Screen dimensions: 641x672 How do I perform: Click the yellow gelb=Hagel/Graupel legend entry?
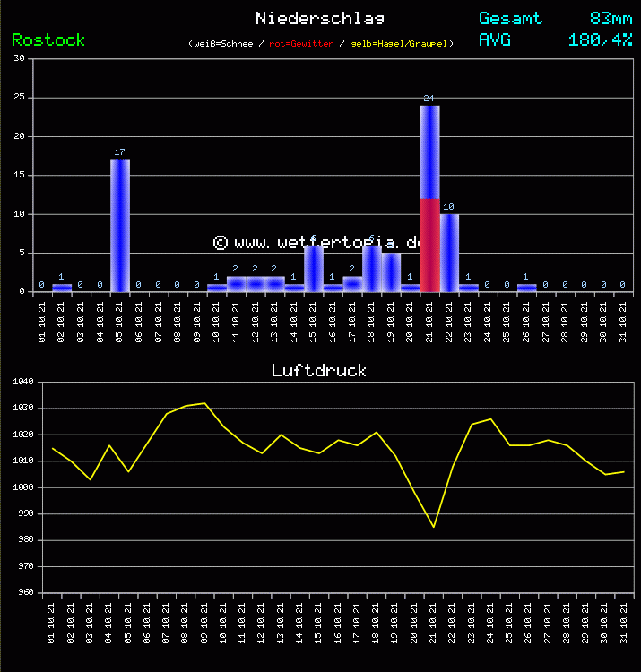(402, 43)
